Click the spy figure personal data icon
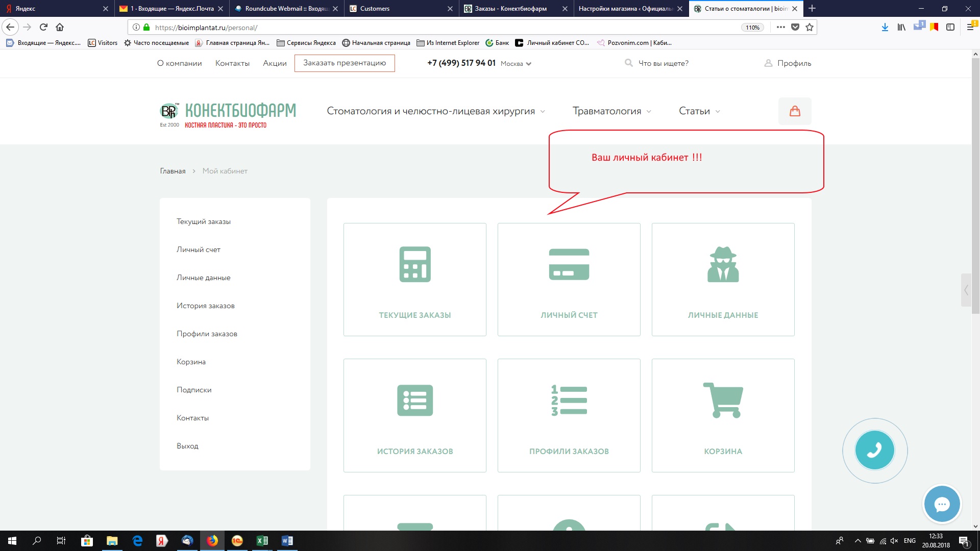The width and height of the screenshot is (980, 551). (723, 264)
